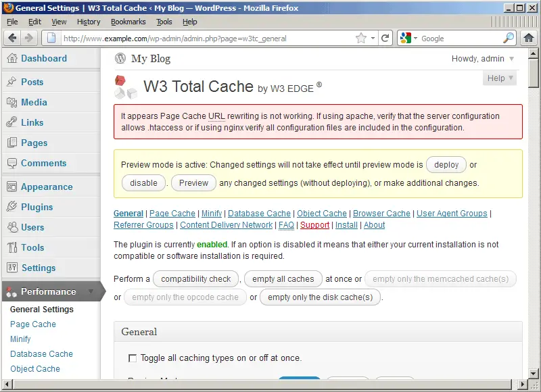Bookmark page with the star icon
541x392 pixels.
click(x=361, y=38)
